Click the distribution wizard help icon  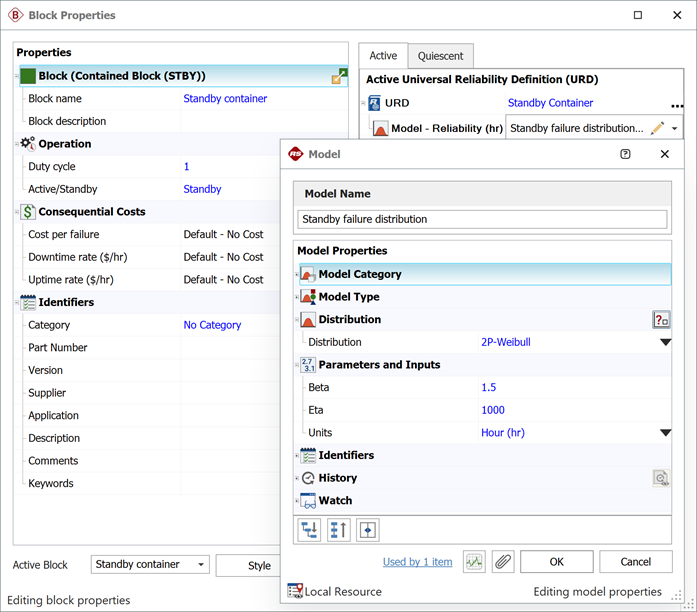[661, 320]
